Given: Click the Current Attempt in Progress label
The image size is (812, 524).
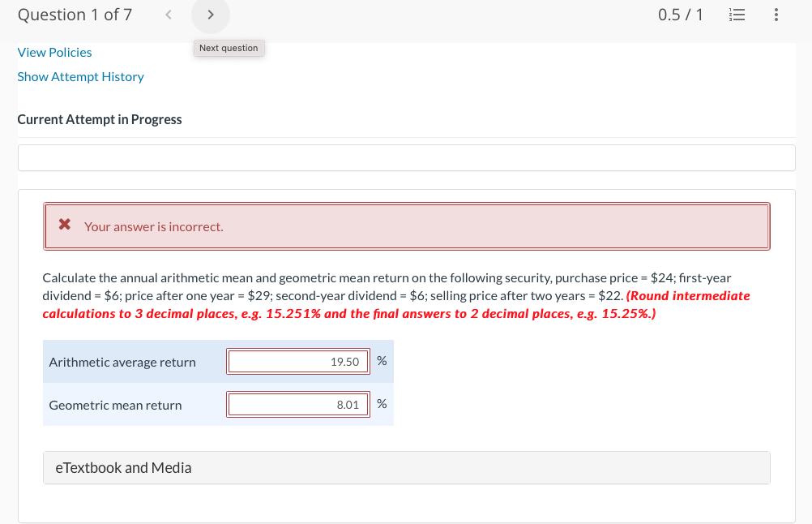Looking at the screenshot, I should [x=100, y=118].
